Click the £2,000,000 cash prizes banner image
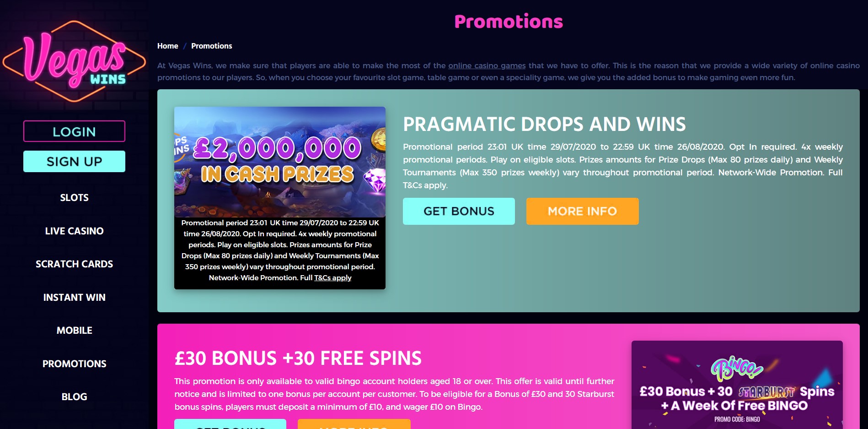The image size is (868, 429). coord(280,162)
